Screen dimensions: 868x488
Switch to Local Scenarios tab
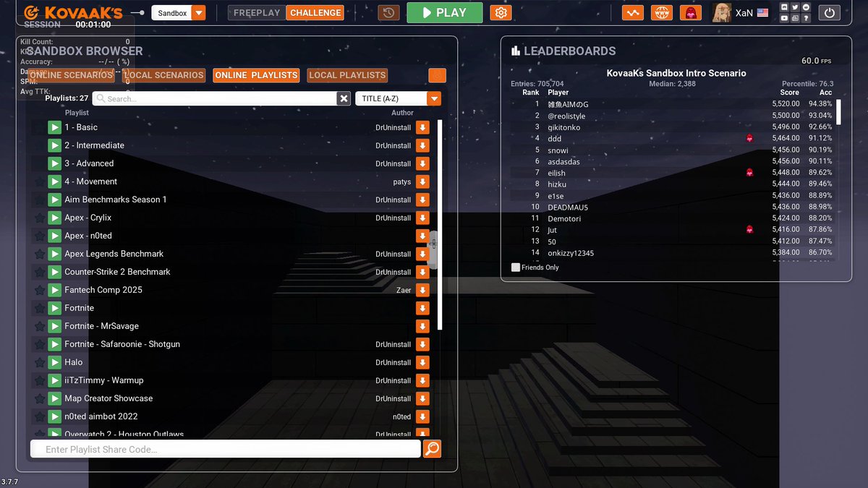(163, 75)
